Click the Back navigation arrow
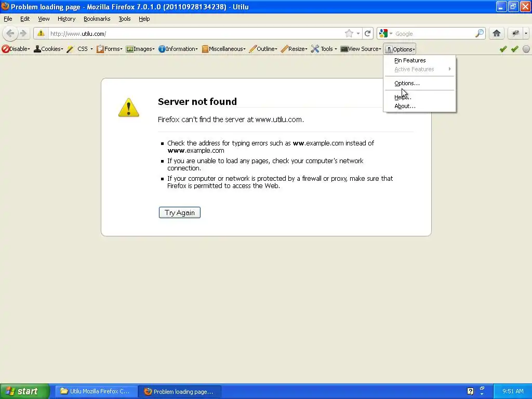 (x=10, y=33)
